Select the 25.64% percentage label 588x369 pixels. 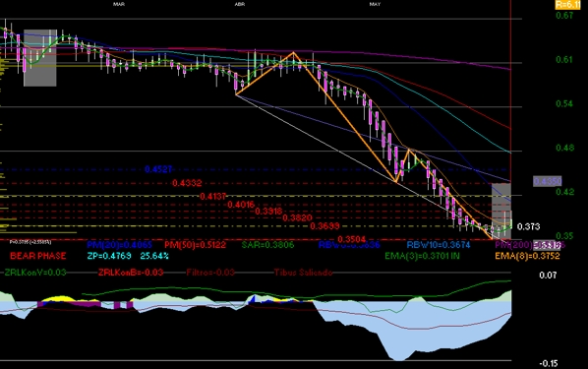point(154,256)
